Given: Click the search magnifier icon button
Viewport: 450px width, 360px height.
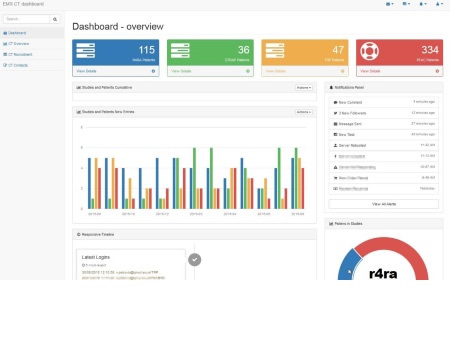Looking at the screenshot, I should pos(55,19).
